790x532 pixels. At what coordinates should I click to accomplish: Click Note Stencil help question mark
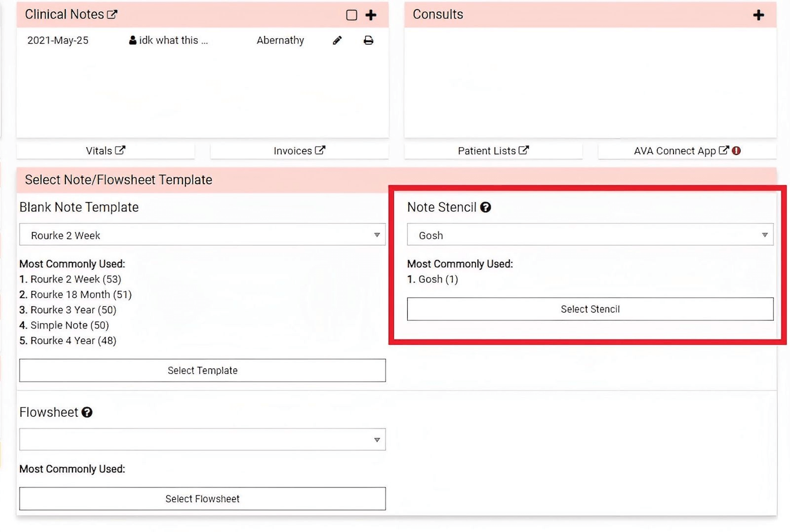pyautogui.click(x=486, y=207)
